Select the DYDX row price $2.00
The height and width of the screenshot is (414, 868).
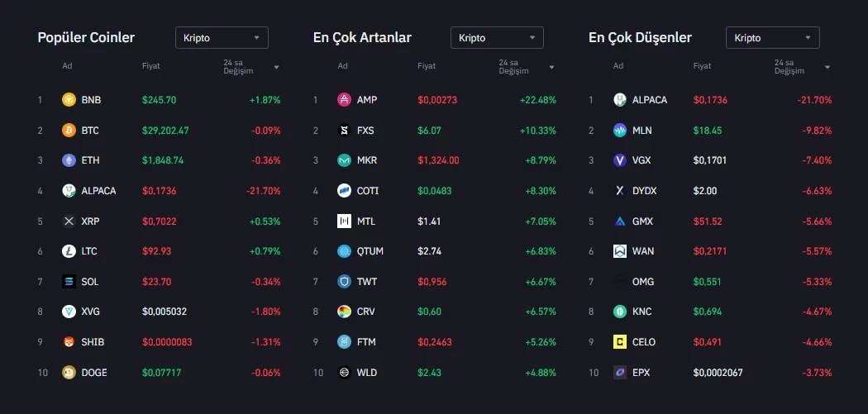tap(705, 191)
